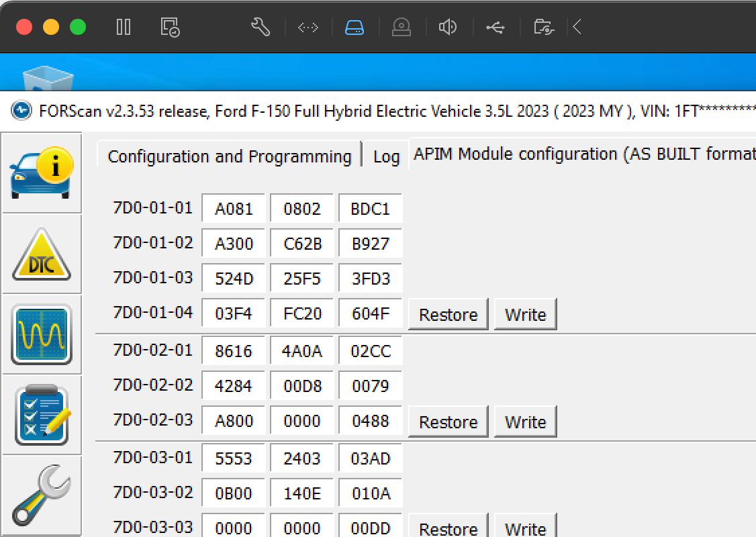Click the A081 hex value field
The image size is (756, 537).
tap(233, 208)
